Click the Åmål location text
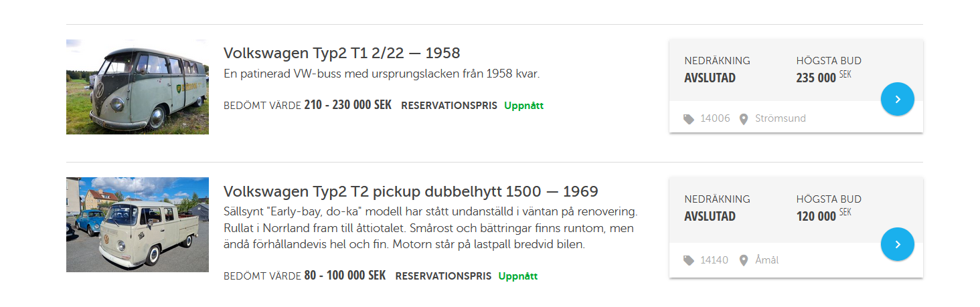 coord(766,260)
